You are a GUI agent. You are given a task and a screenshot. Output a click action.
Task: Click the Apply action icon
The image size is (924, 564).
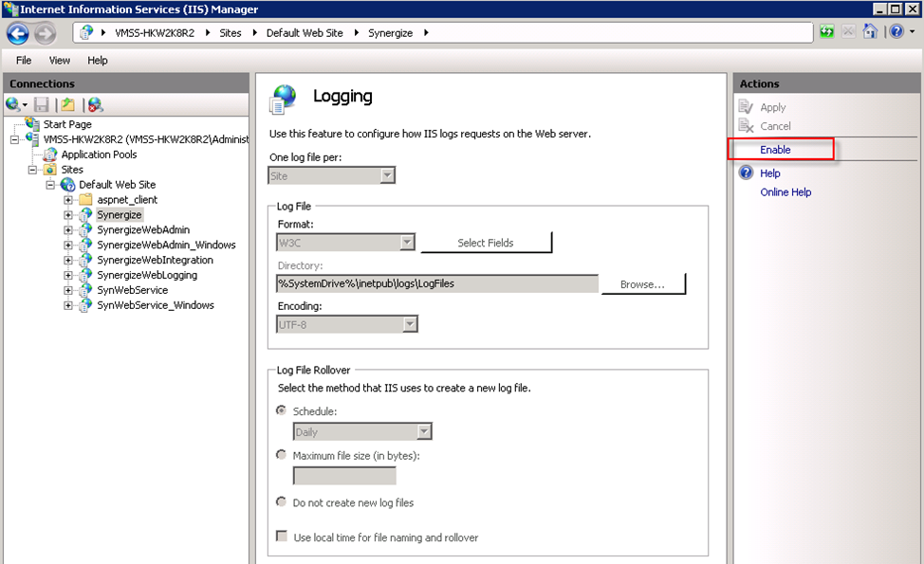pyautogui.click(x=746, y=107)
